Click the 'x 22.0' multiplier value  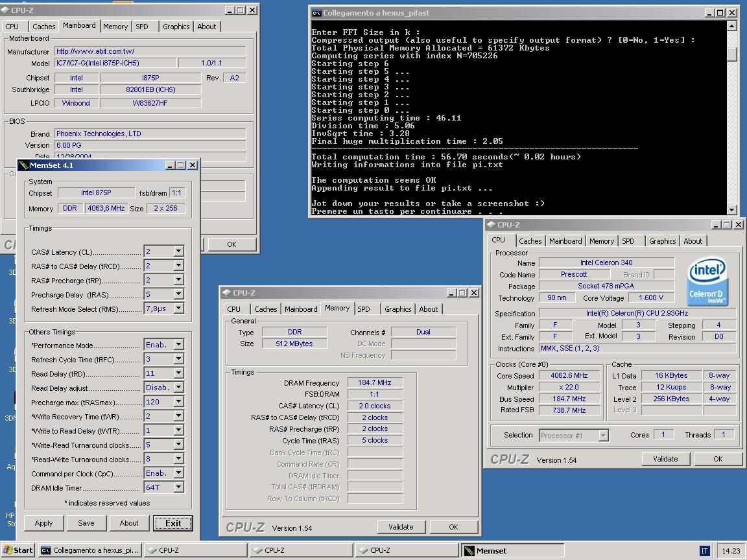569,387
